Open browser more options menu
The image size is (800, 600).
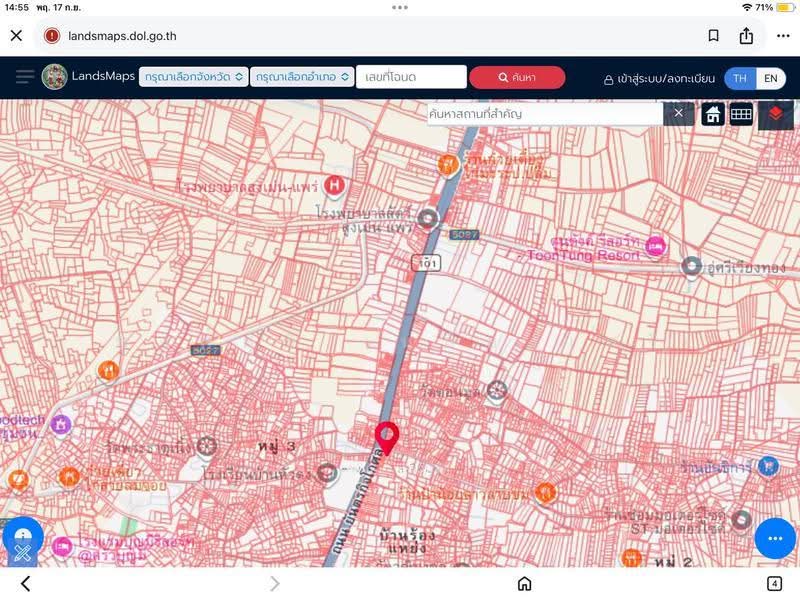pyautogui.click(x=783, y=36)
